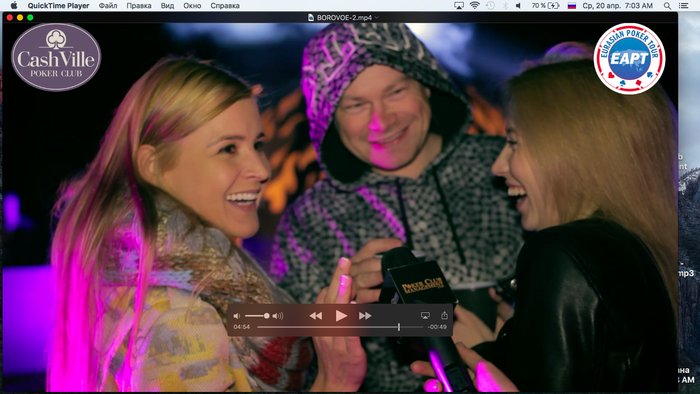Screen dimensions: 700x394
Task: Open the Окно menu
Action: coord(192,5)
